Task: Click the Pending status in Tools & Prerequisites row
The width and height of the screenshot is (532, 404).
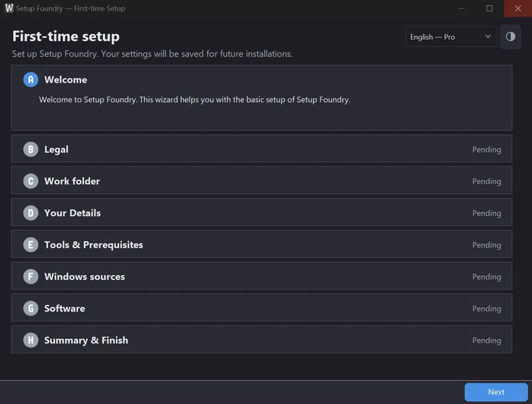Action: (486, 245)
